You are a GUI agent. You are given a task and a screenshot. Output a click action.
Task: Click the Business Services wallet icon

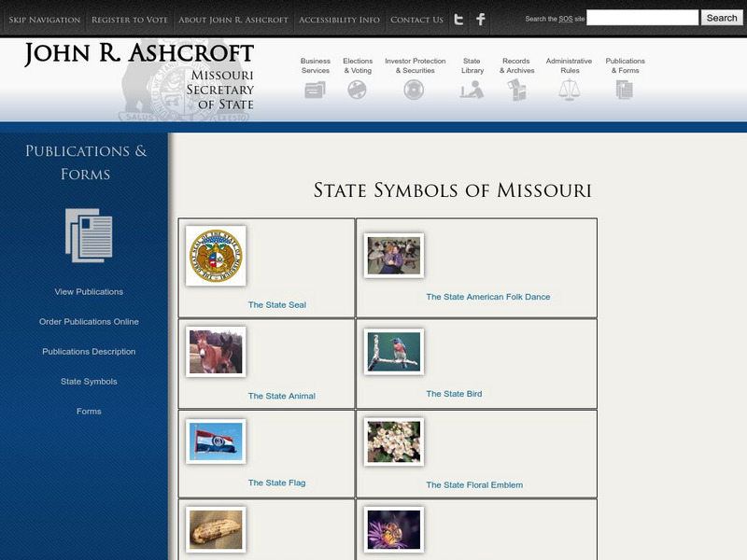[315, 90]
